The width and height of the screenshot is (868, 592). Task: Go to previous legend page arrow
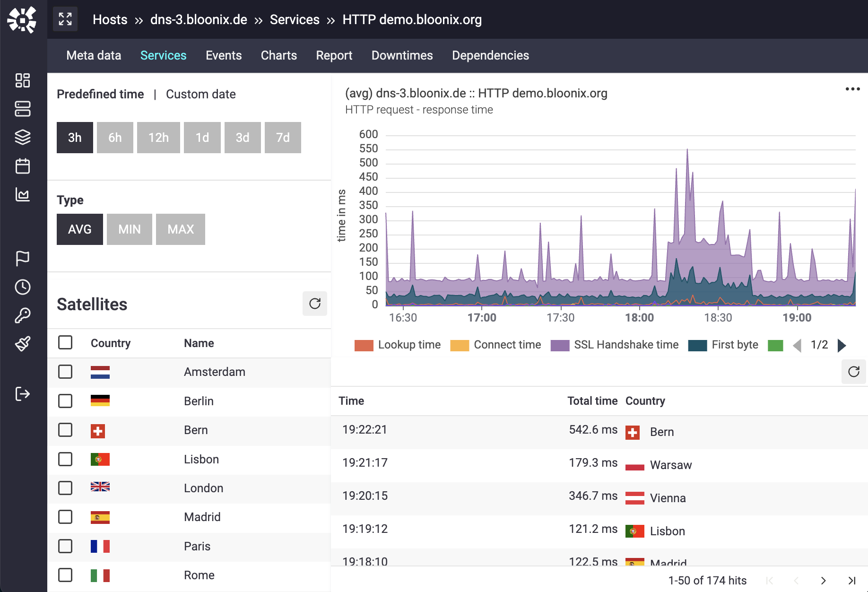pos(797,346)
